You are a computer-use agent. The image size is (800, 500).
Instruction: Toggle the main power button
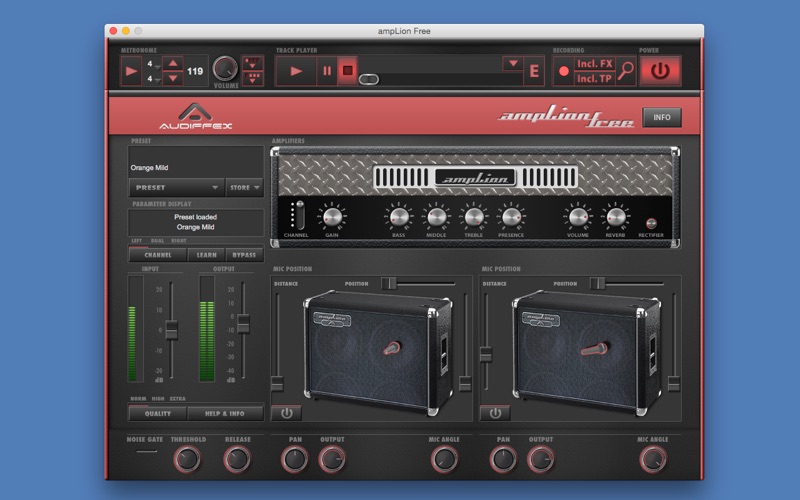[x=660, y=70]
